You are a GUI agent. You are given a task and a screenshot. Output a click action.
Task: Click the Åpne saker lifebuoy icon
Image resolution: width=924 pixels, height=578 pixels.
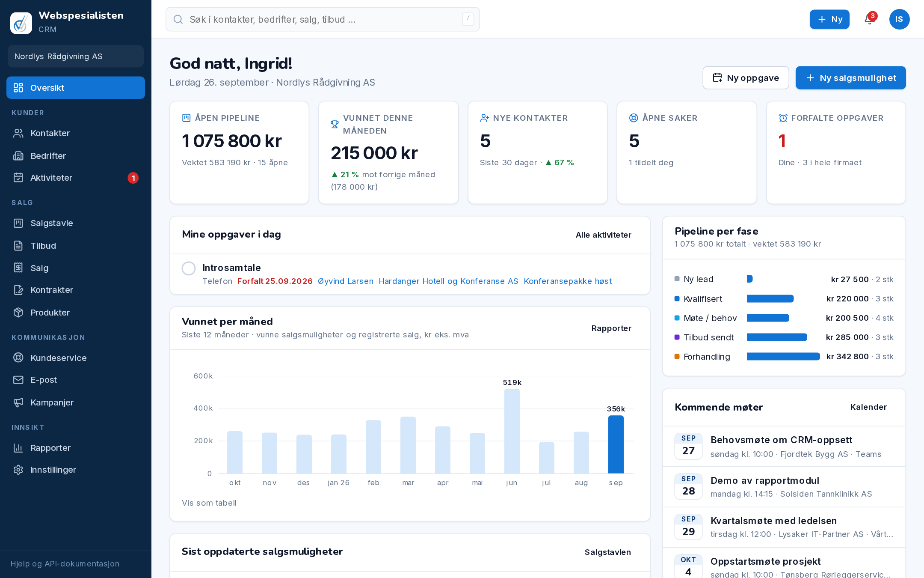point(634,118)
